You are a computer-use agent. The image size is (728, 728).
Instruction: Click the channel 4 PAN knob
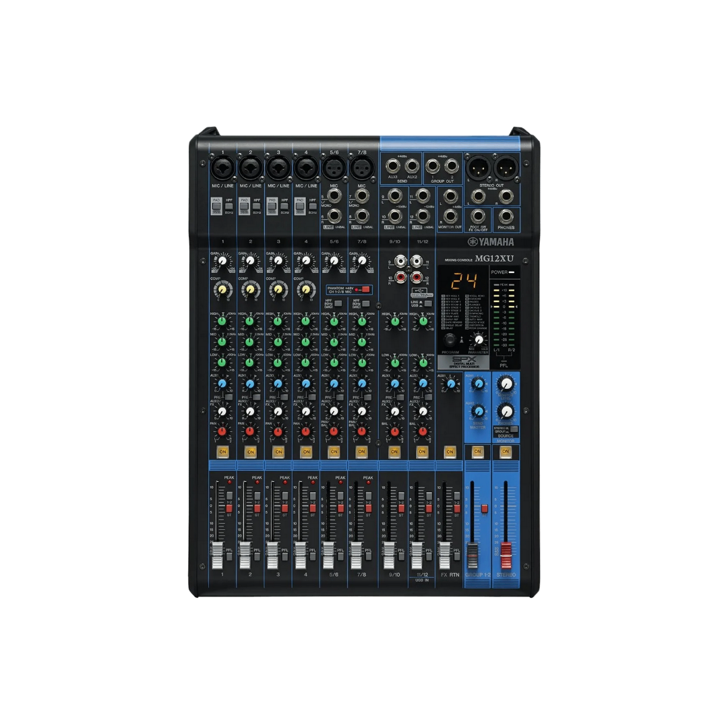click(305, 430)
